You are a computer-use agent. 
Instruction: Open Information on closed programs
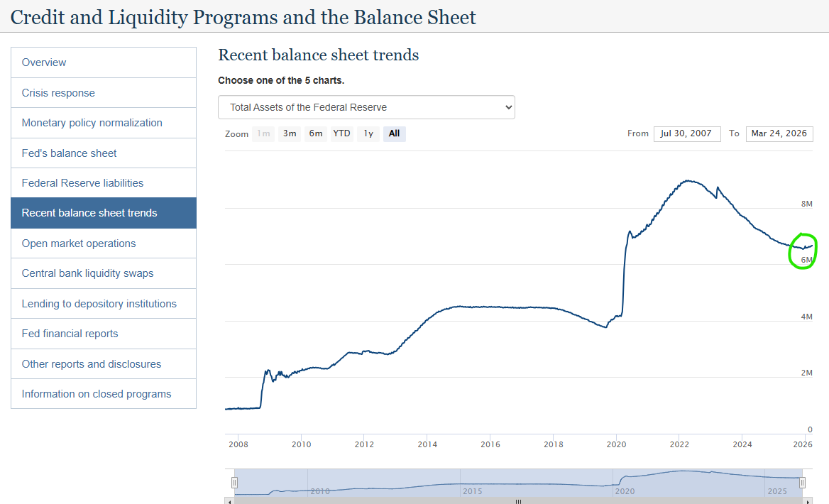pos(104,394)
